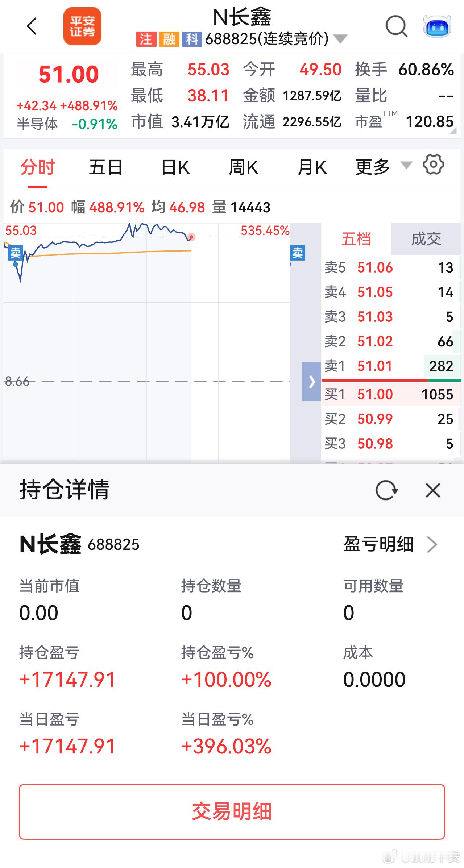The height and width of the screenshot is (868, 464).
Task: Tap the 持仓盈亏% +100.00% value
Action: [226, 680]
